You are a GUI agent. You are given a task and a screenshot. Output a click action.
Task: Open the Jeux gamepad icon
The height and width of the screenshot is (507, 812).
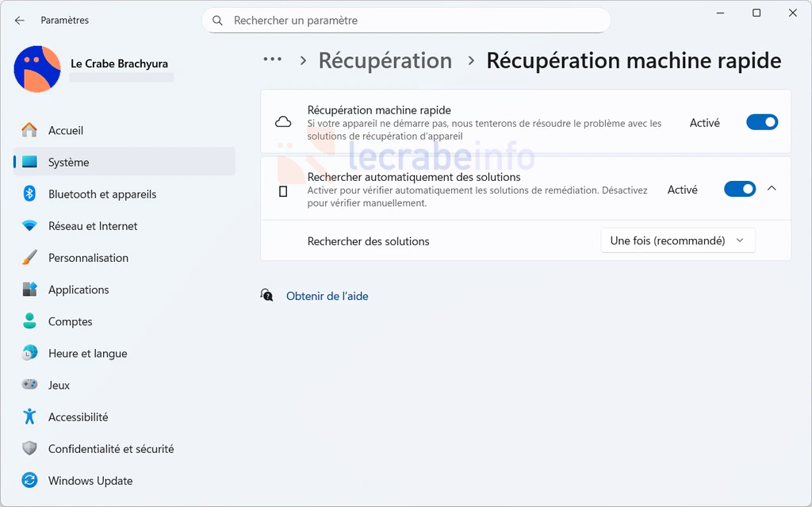tap(29, 385)
